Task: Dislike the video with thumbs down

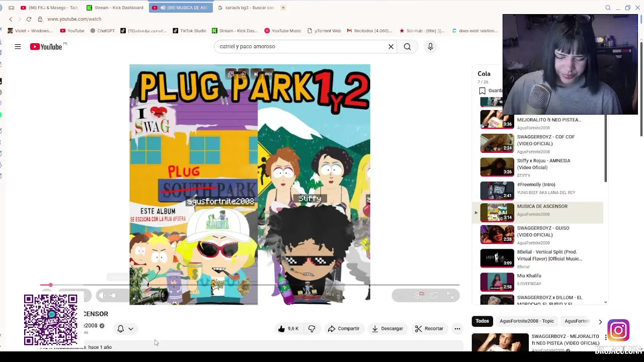Action: [311, 329]
